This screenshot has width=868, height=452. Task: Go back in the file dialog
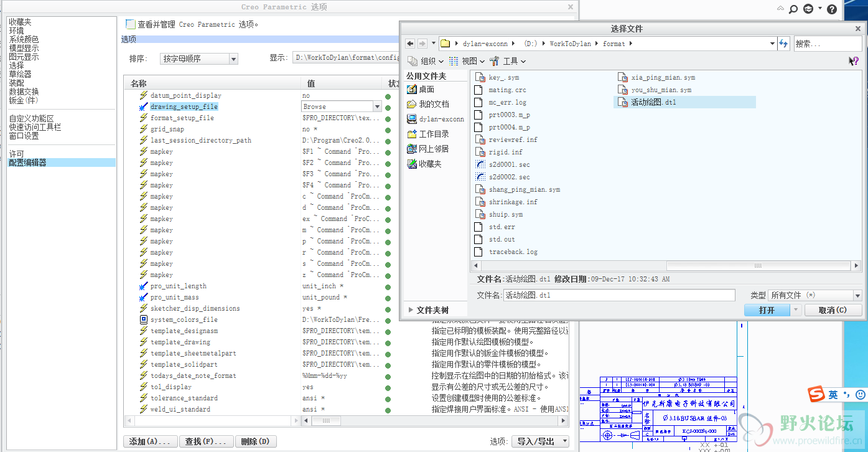pos(411,44)
